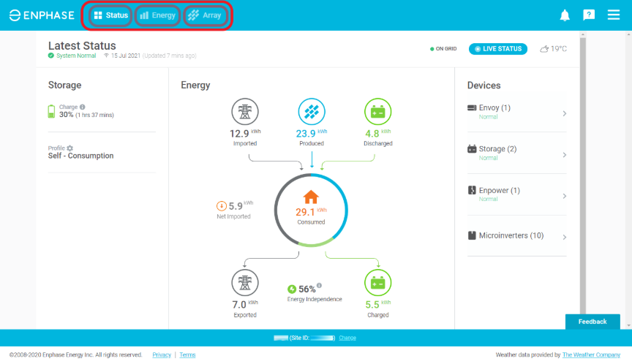Click the Enpower device icon

point(472,190)
